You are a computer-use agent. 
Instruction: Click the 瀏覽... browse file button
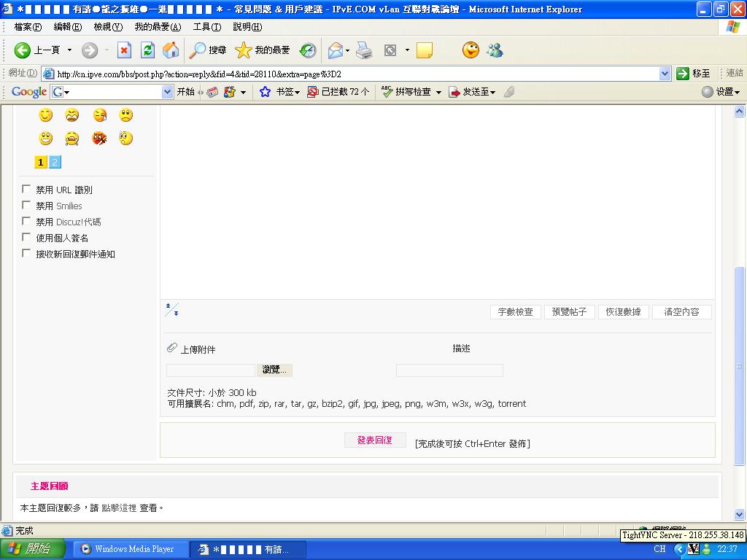pos(274,370)
